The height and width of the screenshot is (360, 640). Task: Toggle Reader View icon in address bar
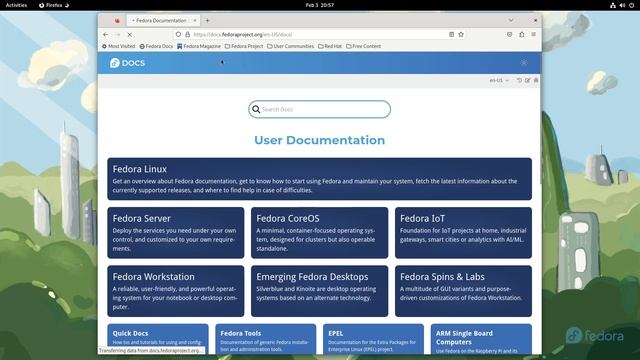(451, 35)
